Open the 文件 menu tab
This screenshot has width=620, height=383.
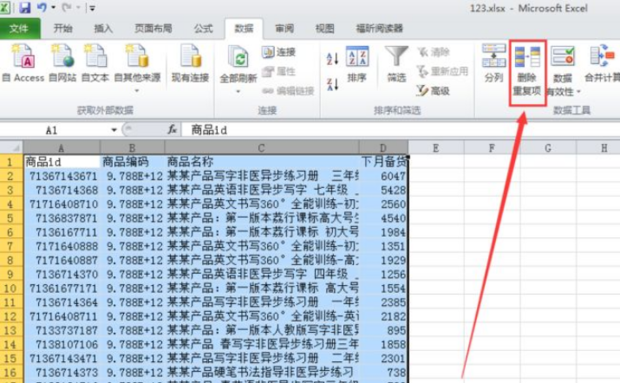click(x=19, y=28)
